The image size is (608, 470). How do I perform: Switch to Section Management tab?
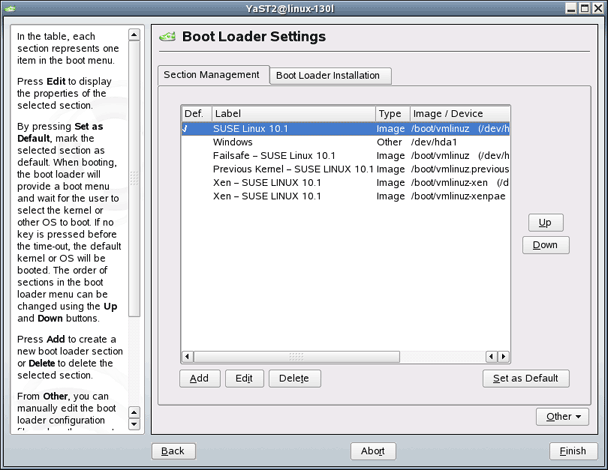point(211,75)
